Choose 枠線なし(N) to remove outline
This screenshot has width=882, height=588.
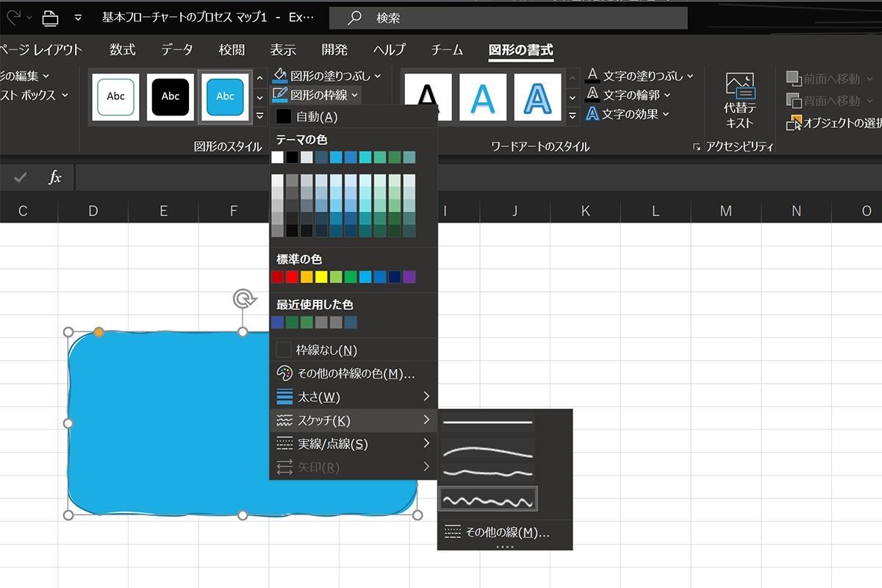coord(326,351)
